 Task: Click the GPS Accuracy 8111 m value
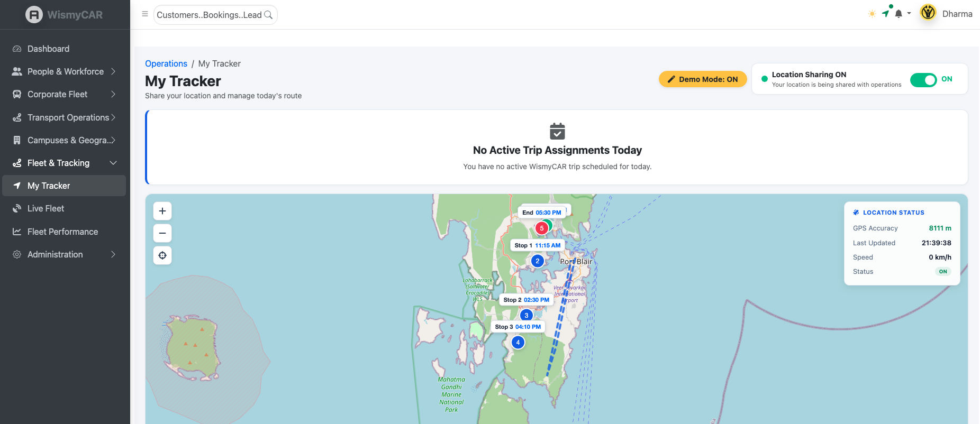(940, 228)
